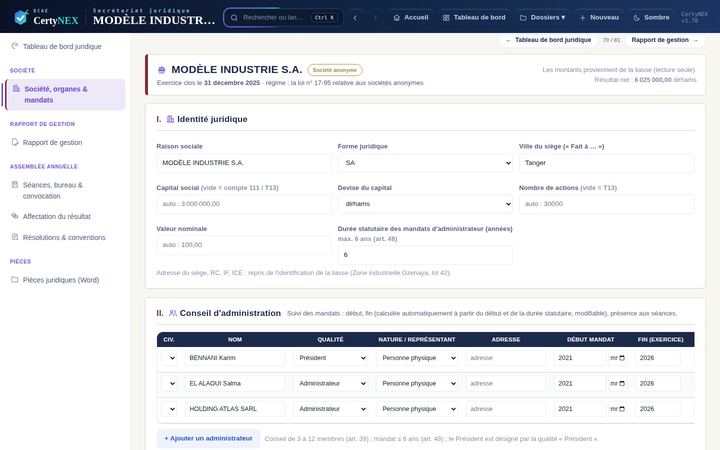Open the Devise du capital dirhams dropdown
720x450 pixels.
425,204
